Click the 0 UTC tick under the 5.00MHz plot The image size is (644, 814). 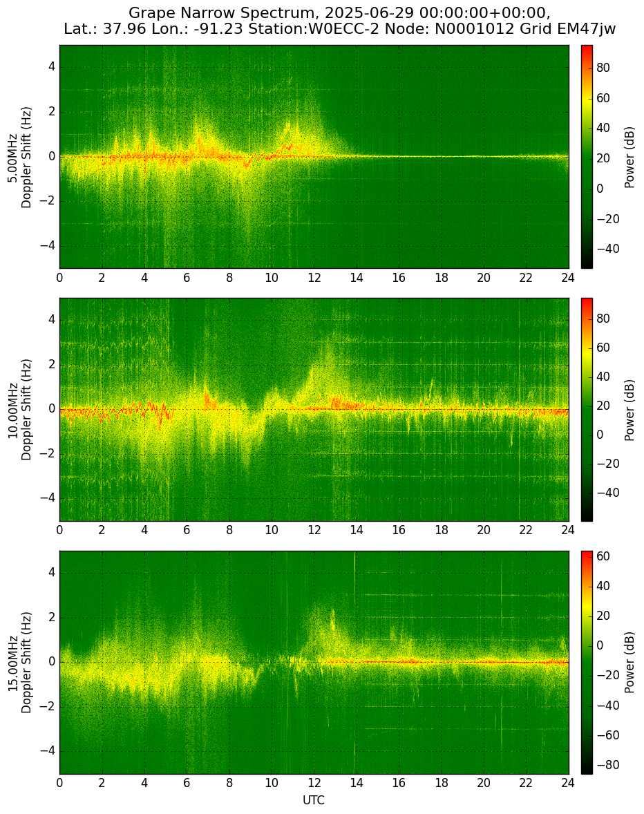tap(59, 278)
